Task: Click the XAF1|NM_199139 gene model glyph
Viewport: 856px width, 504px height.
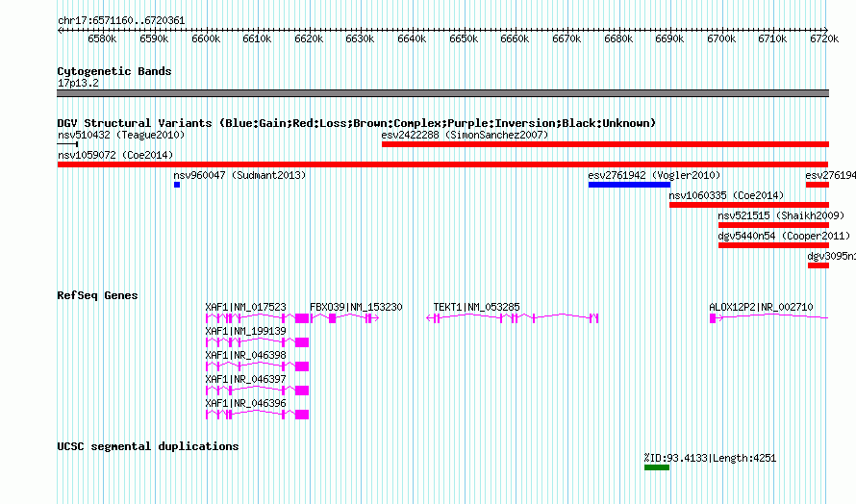Action: point(257,342)
